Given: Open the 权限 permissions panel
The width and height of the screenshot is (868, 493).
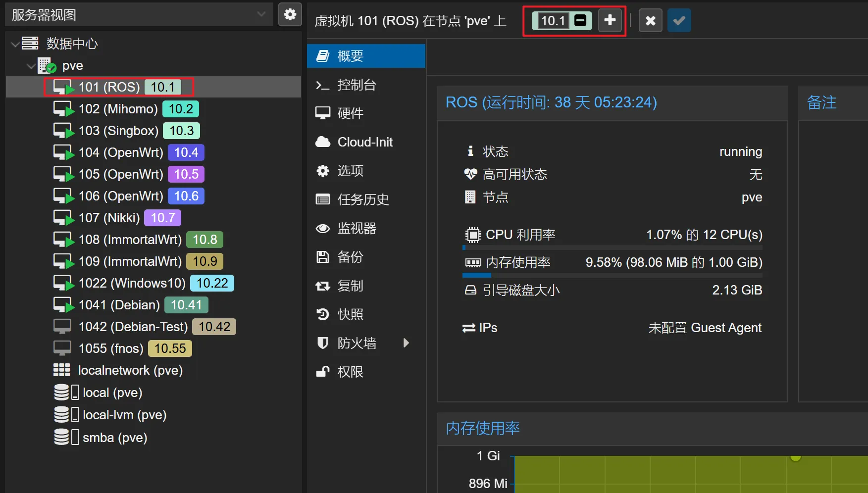Looking at the screenshot, I should 350,371.
